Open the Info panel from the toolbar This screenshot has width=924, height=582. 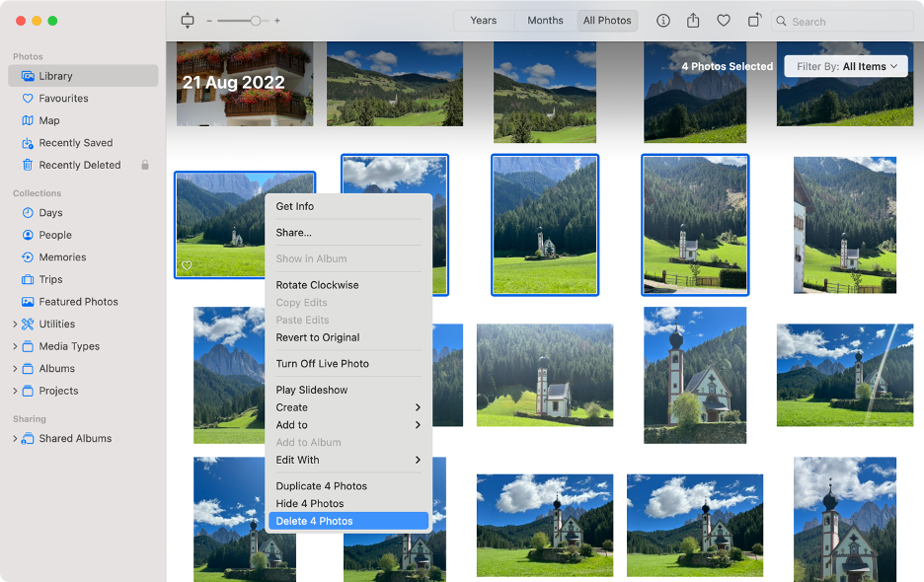[x=662, y=20]
